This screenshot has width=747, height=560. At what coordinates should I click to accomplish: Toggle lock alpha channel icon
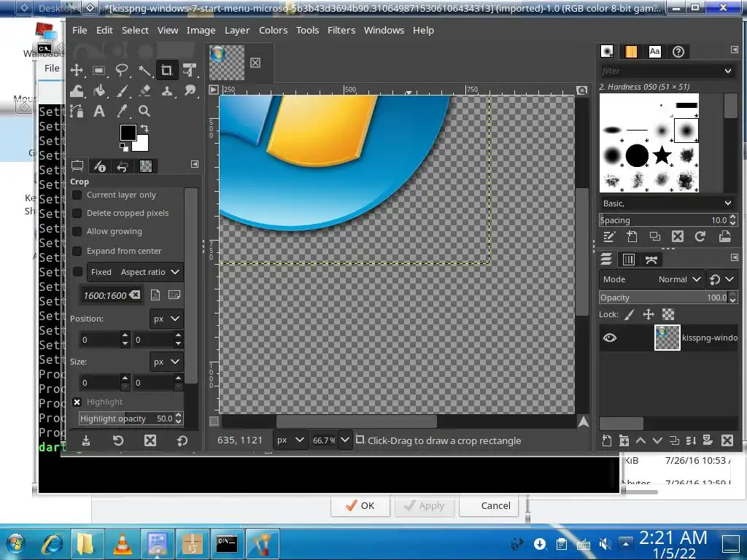click(668, 314)
